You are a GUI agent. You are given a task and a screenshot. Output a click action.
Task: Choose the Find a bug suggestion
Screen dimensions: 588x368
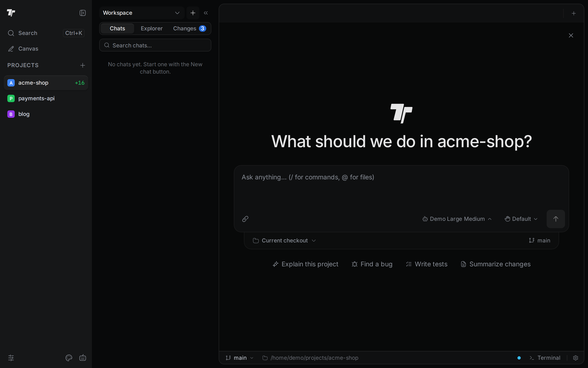click(x=372, y=264)
